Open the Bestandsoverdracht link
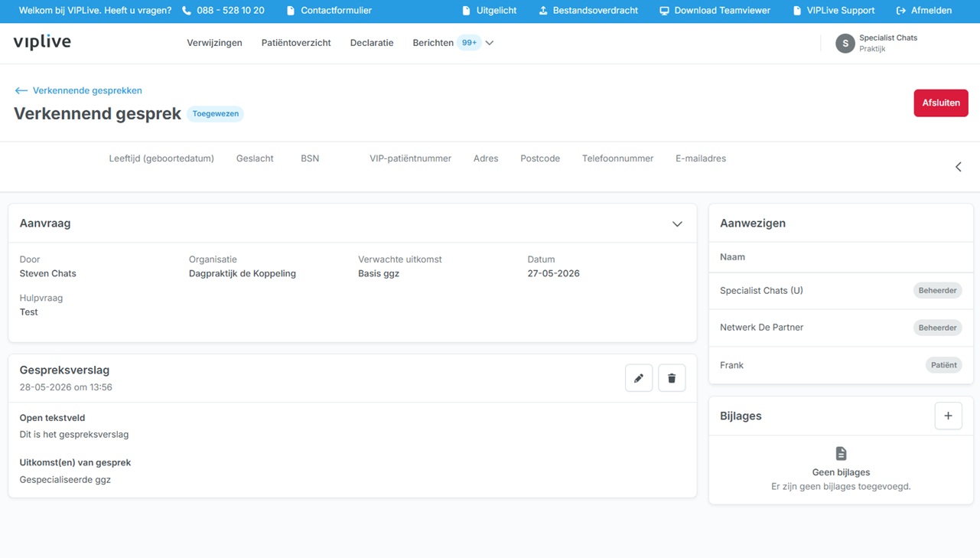980x558 pixels. point(595,11)
